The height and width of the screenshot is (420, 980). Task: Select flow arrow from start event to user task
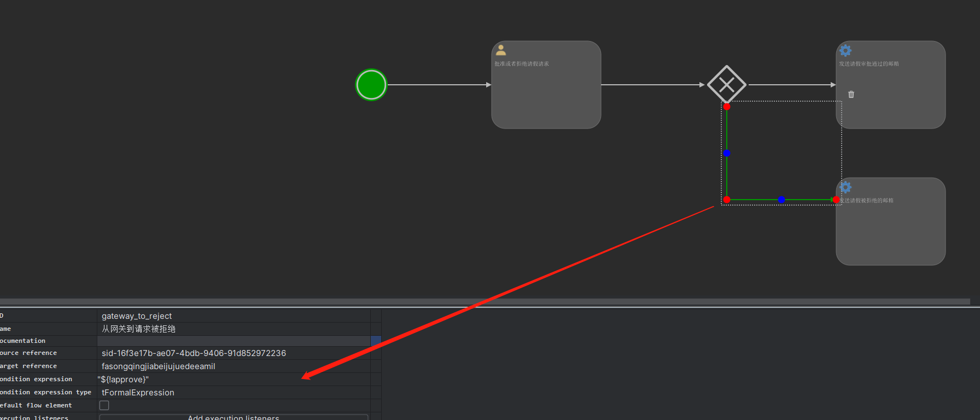coord(439,85)
